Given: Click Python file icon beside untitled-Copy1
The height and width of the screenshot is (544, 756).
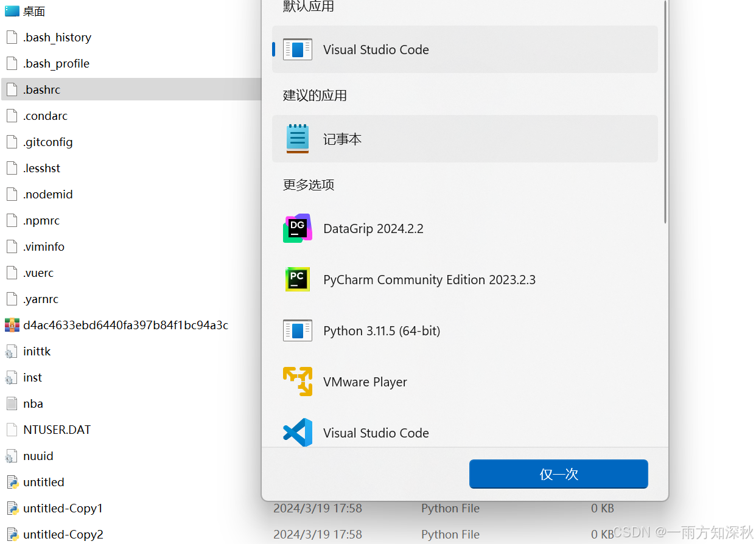Looking at the screenshot, I should [x=12, y=508].
